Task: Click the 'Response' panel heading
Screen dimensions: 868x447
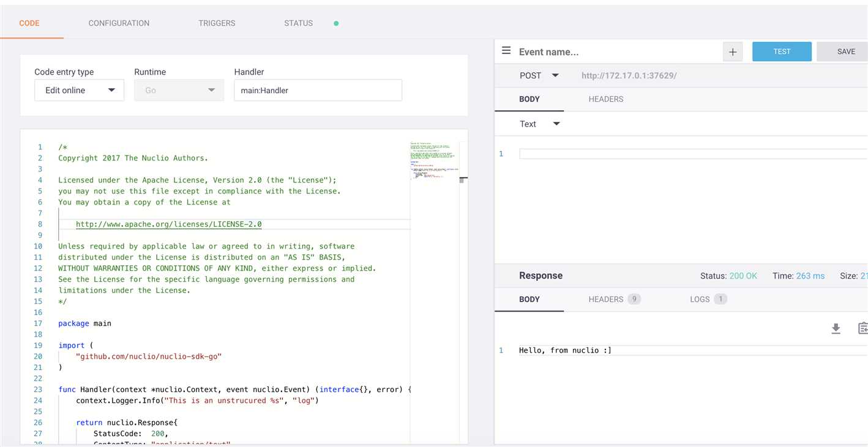Action: (x=541, y=276)
